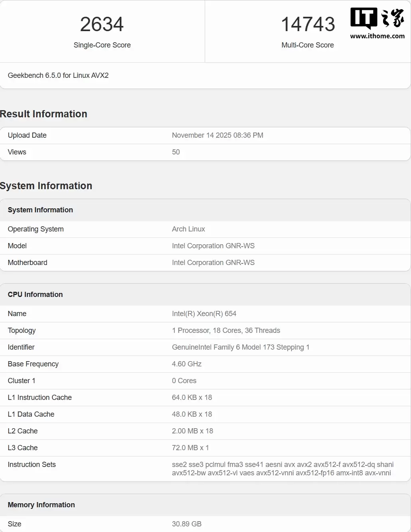Click the Intel Corporation GNR-WS model entry

pos(213,246)
